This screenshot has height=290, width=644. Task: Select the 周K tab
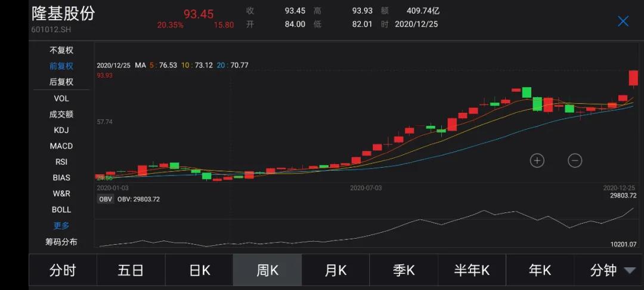267,270
